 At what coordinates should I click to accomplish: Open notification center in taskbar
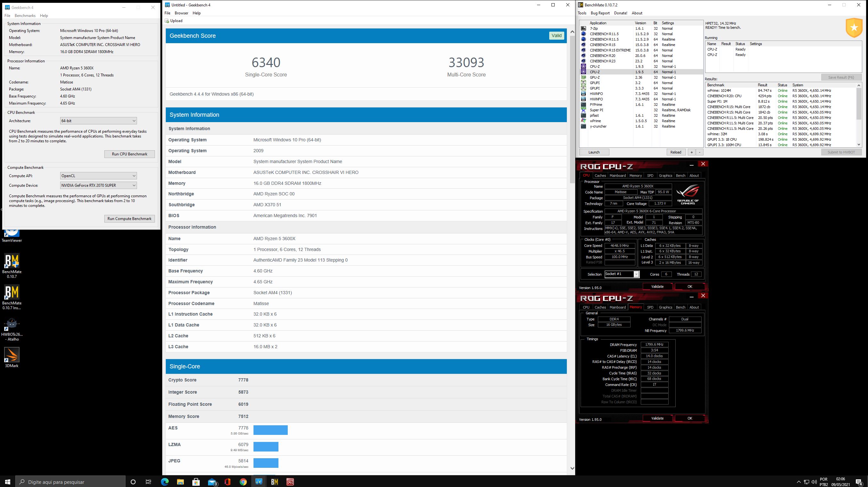[859, 482]
